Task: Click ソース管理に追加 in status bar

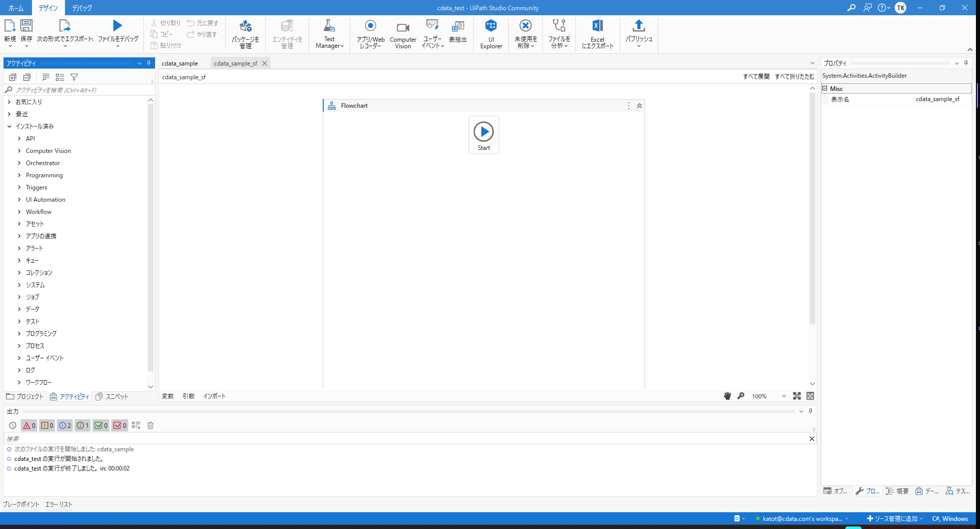Action: 895,518
